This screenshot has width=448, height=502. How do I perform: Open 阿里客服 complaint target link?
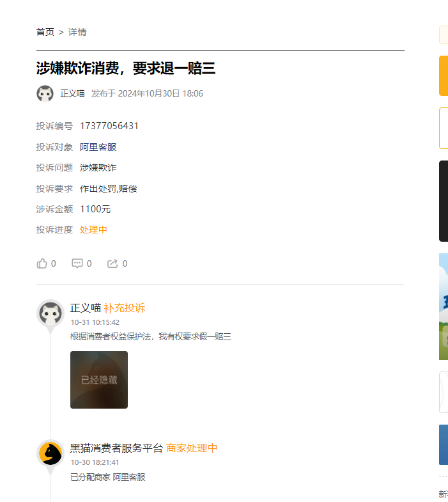pyautogui.click(x=98, y=147)
